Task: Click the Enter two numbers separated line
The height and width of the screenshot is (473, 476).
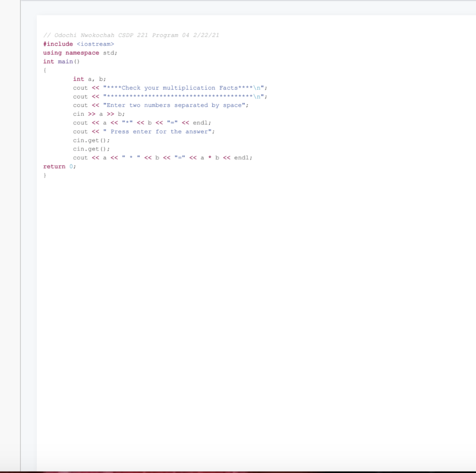Action: (160, 105)
